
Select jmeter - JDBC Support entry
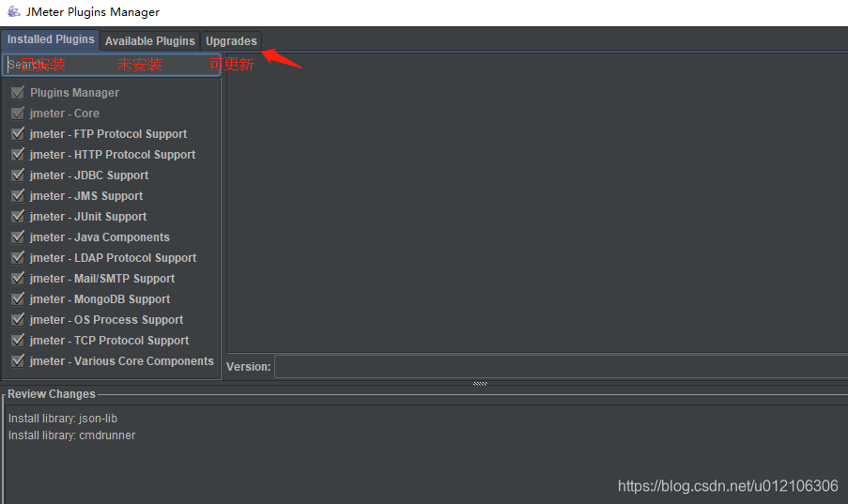click(x=89, y=176)
